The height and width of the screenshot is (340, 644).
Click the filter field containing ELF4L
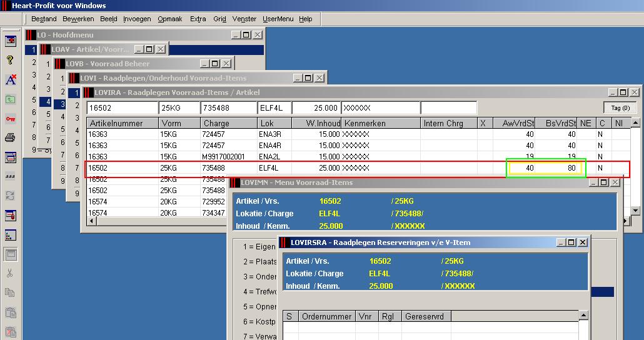coord(274,108)
